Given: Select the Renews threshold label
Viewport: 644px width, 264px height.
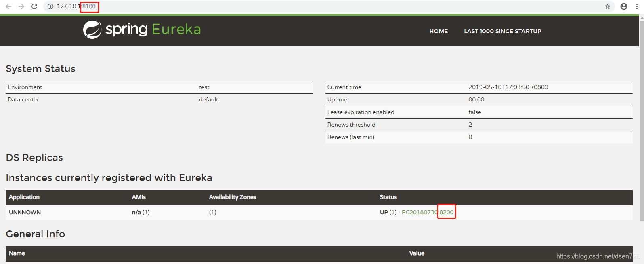Looking at the screenshot, I should [351, 125].
